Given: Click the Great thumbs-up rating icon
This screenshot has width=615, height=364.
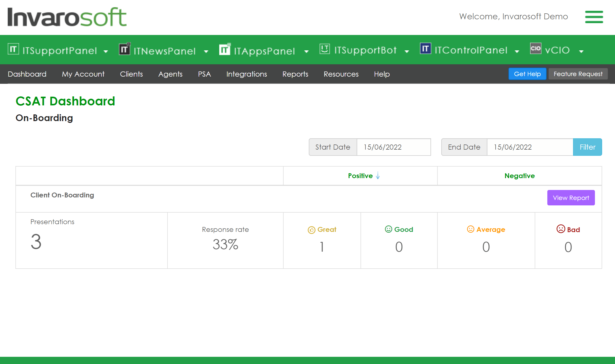Looking at the screenshot, I should point(311,230).
